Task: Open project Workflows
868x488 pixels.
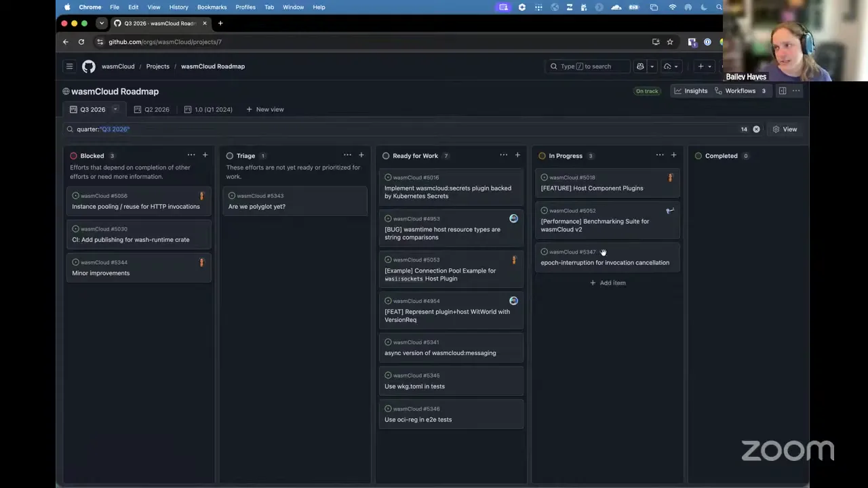Action: point(740,91)
